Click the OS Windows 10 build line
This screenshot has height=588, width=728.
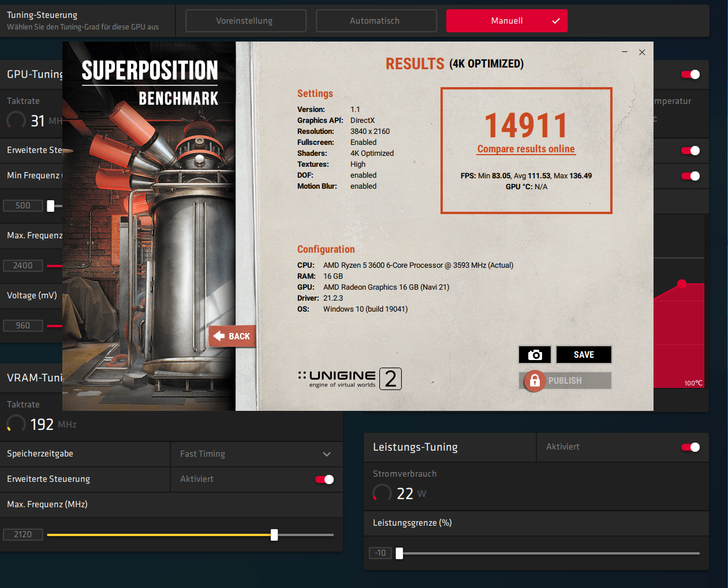(353, 309)
